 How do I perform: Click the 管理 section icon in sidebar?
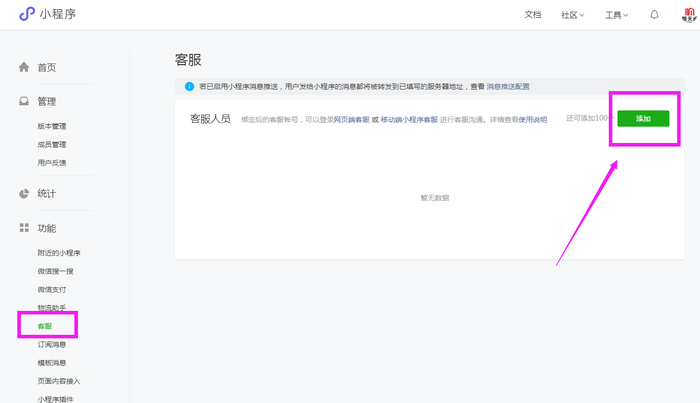pos(24,101)
